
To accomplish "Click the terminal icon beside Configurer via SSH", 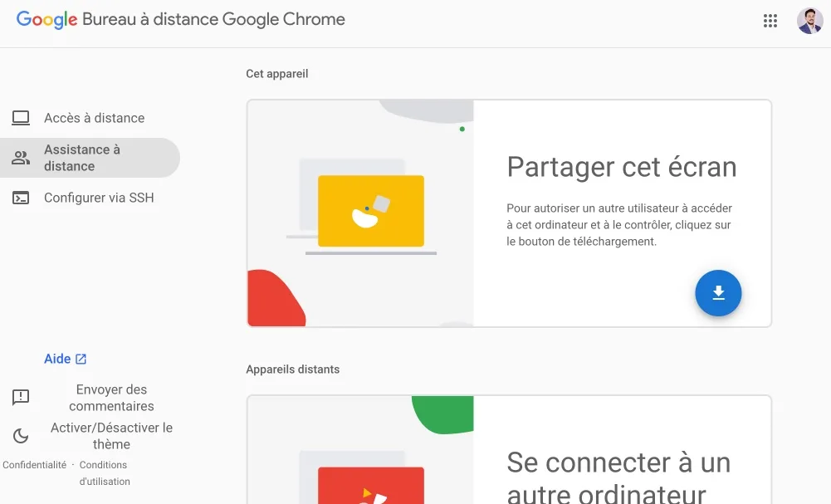I will [21, 198].
